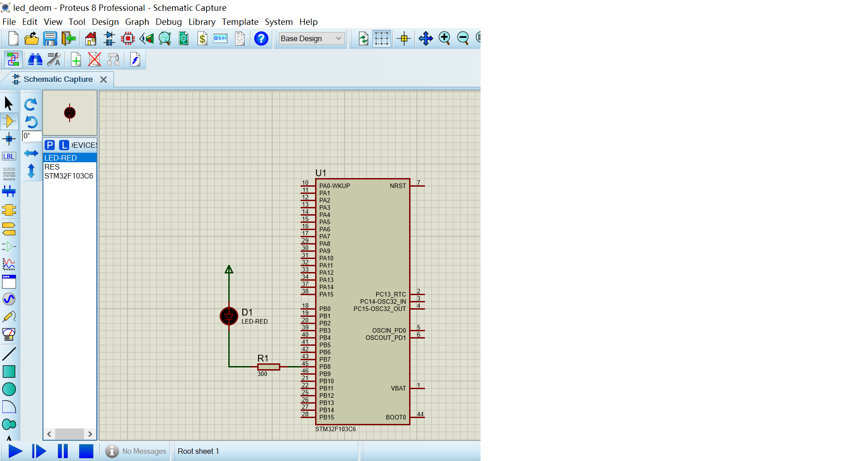The width and height of the screenshot is (868, 461).
Task: Select Buses mode tool
Action: click(9, 192)
